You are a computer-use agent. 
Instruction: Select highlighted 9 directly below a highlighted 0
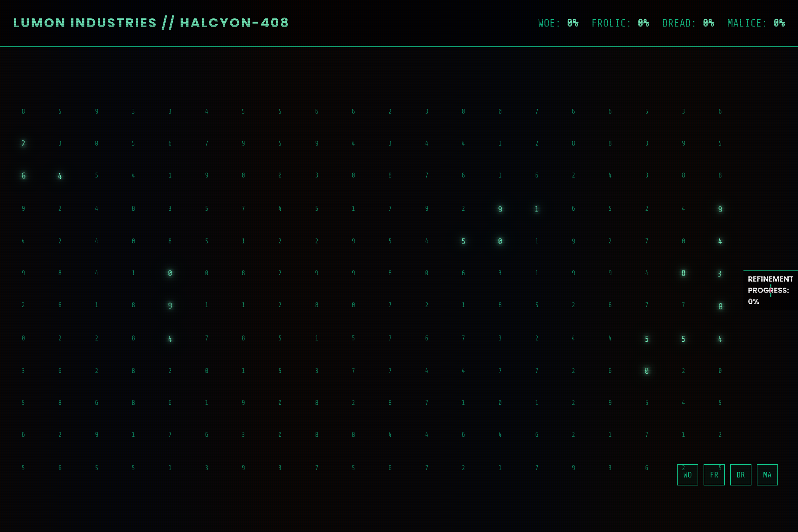(170, 306)
